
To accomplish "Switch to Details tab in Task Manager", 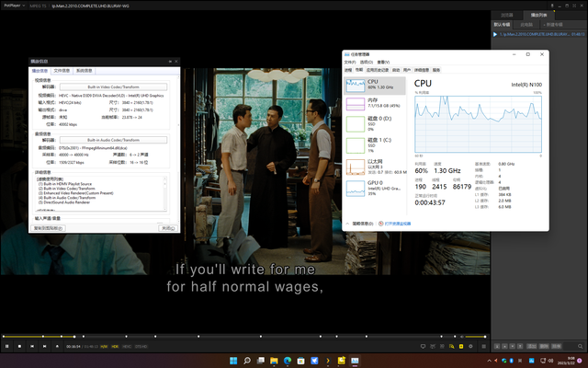I will tap(422, 70).
